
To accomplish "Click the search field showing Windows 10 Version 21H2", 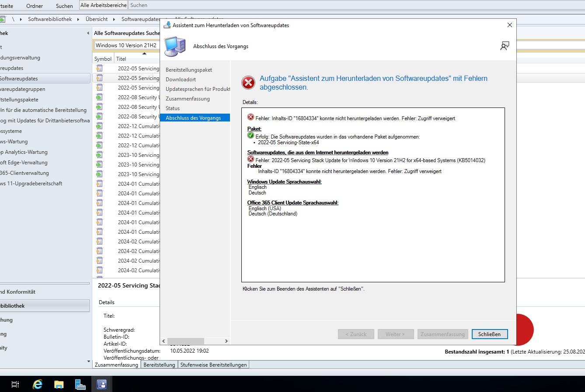I will tap(126, 45).
